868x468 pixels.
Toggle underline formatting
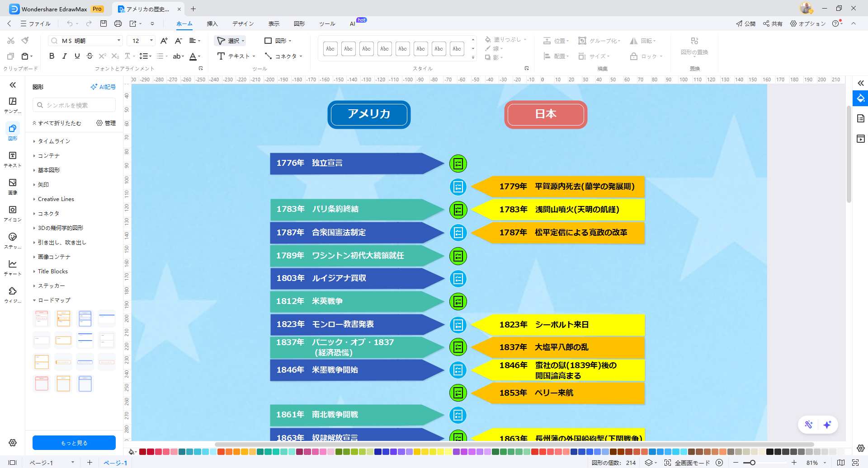tap(77, 56)
